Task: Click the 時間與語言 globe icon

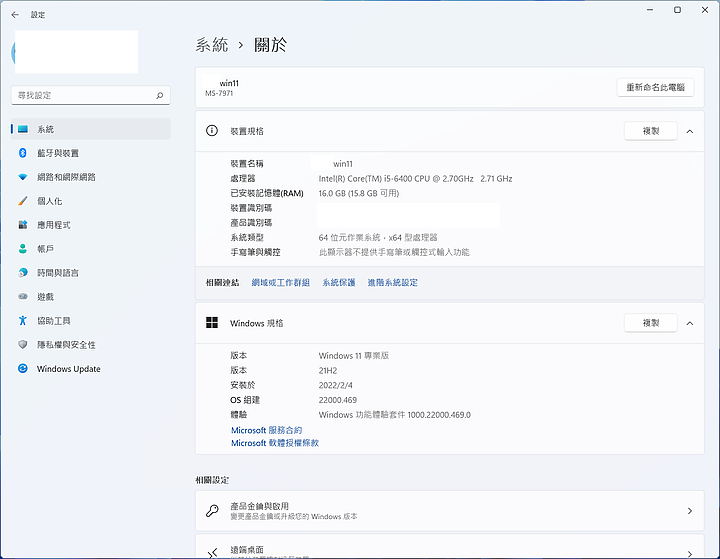Action: point(22,272)
